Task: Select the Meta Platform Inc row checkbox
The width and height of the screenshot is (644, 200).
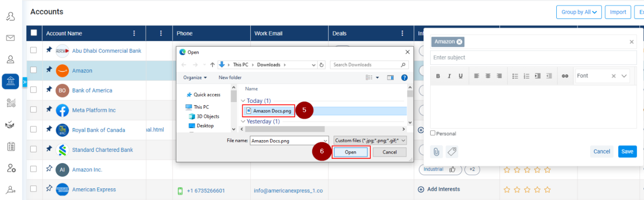Action: click(34, 110)
